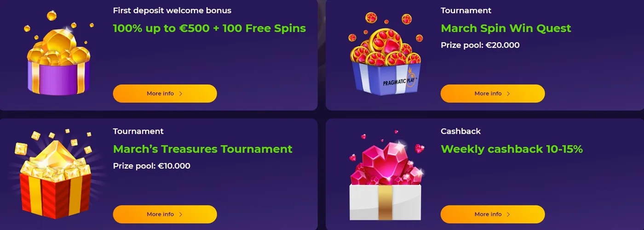Click the arrow on welcome bonus More info
644x230 pixels.
[181, 94]
